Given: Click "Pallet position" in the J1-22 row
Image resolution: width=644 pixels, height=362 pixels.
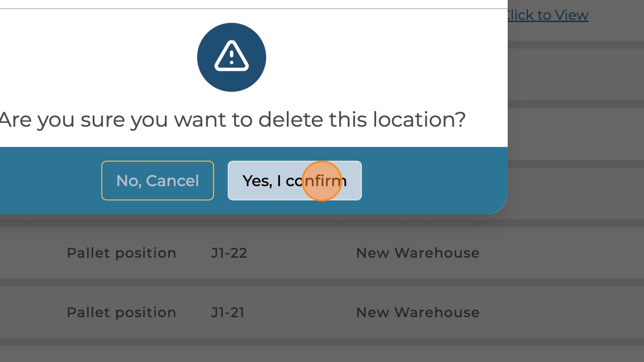Looking at the screenshot, I should click(x=121, y=253).
